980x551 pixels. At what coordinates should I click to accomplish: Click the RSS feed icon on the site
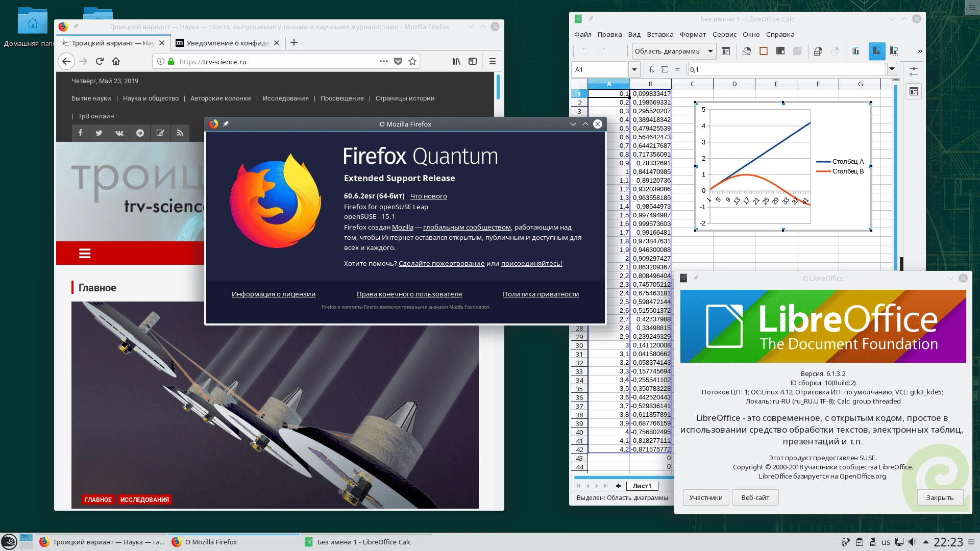pyautogui.click(x=180, y=133)
